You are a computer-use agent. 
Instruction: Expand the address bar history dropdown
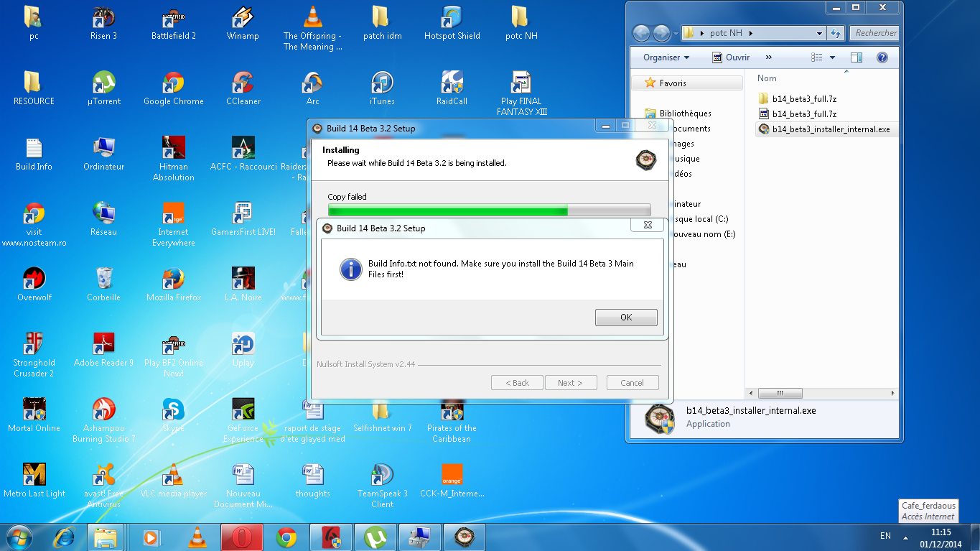pyautogui.click(x=819, y=33)
